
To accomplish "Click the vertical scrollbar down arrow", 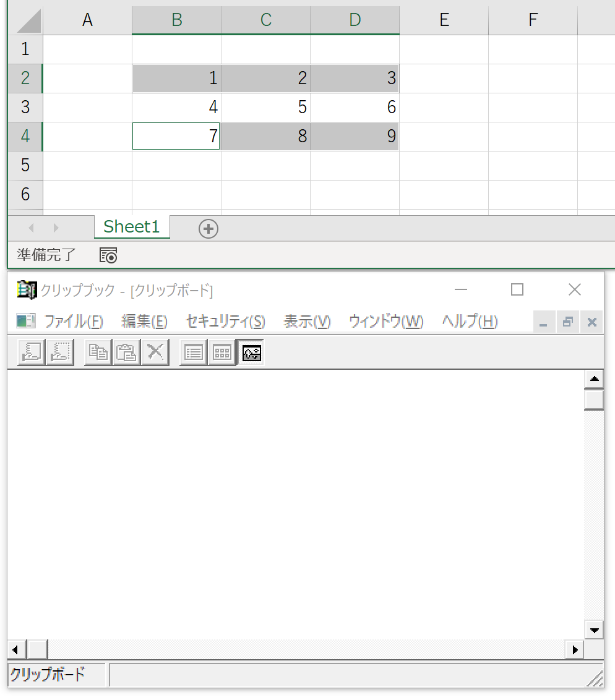I will [x=594, y=630].
